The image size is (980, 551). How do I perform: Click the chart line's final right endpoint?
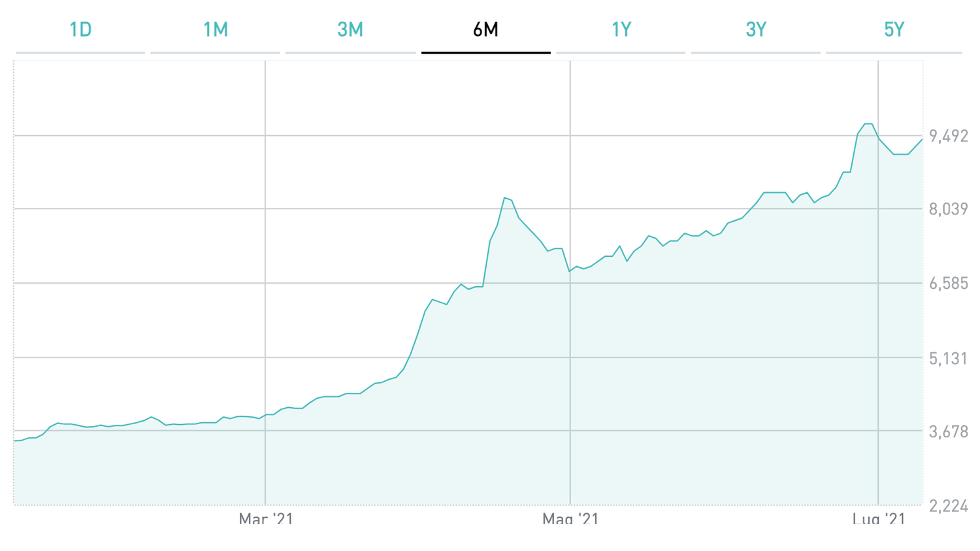(x=922, y=139)
